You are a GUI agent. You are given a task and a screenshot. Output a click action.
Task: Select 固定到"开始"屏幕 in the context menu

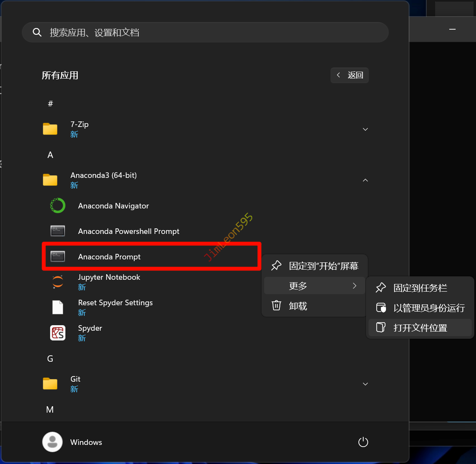point(315,266)
